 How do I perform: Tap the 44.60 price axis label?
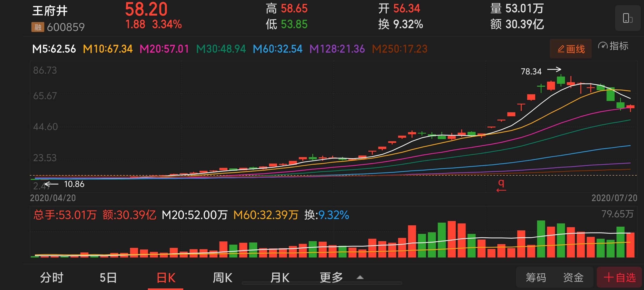coord(45,127)
